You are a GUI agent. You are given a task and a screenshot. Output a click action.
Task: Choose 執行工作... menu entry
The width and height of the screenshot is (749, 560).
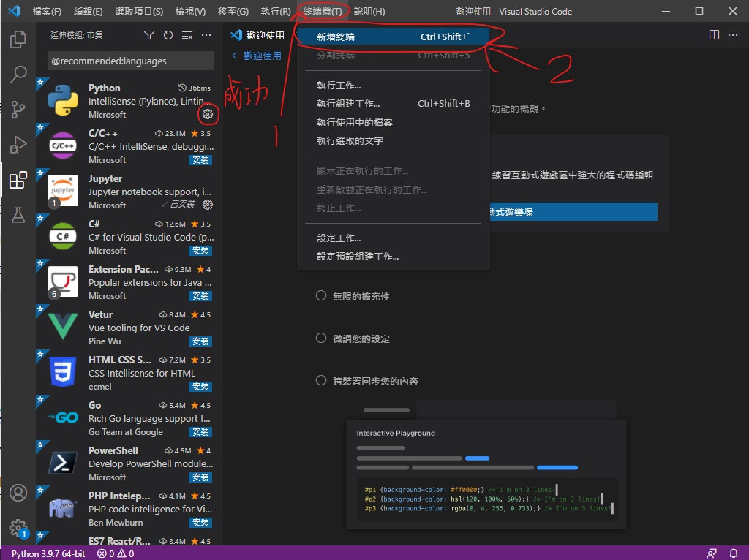[393, 86]
